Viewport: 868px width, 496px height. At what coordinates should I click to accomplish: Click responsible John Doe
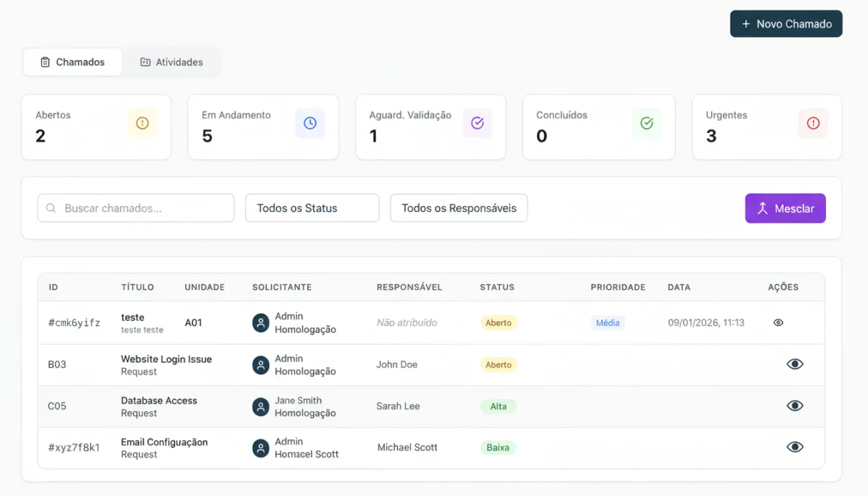click(x=397, y=364)
